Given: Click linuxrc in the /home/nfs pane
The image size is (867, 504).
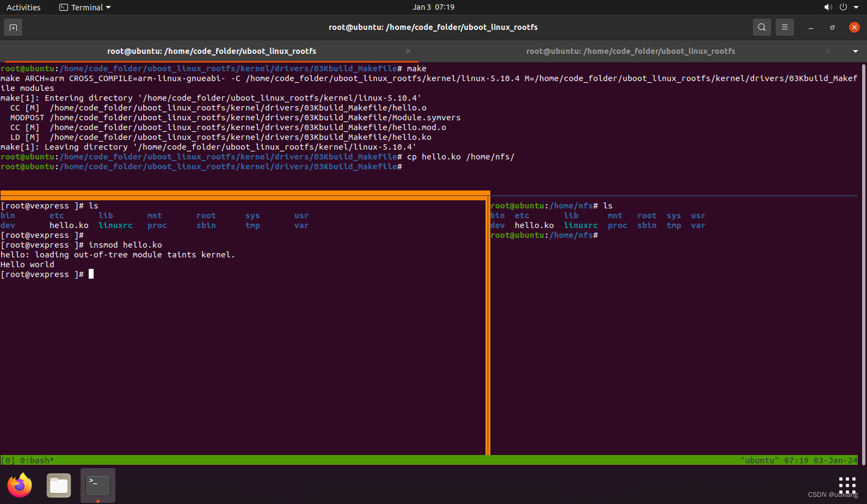Looking at the screenshot, I should pos(581,225).
